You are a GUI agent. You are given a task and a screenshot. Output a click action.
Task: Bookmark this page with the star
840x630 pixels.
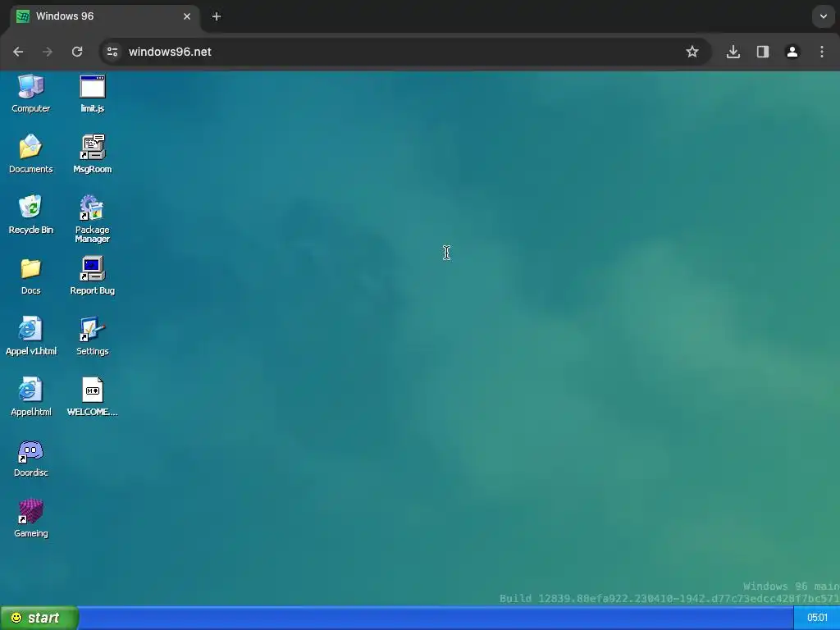click(692, 52)
